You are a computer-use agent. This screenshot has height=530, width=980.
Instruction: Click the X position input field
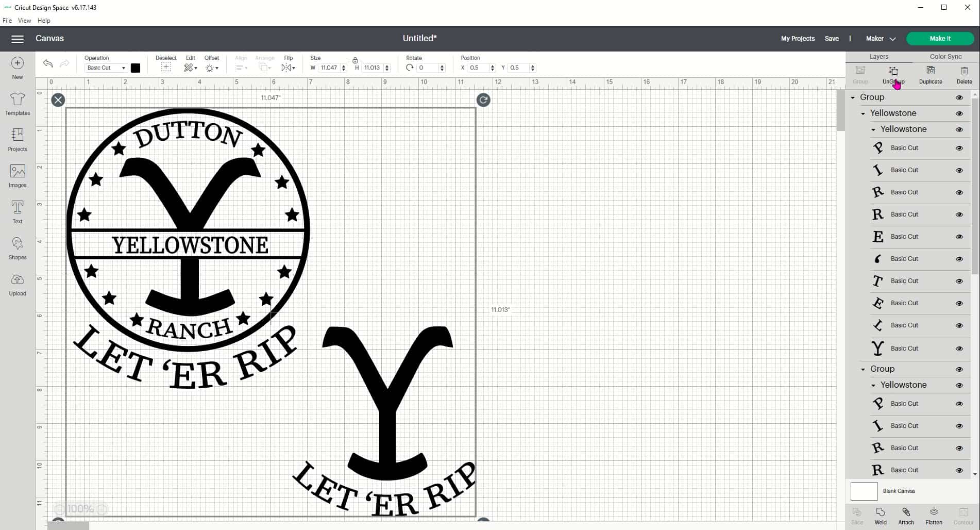(x=478, y=68)
